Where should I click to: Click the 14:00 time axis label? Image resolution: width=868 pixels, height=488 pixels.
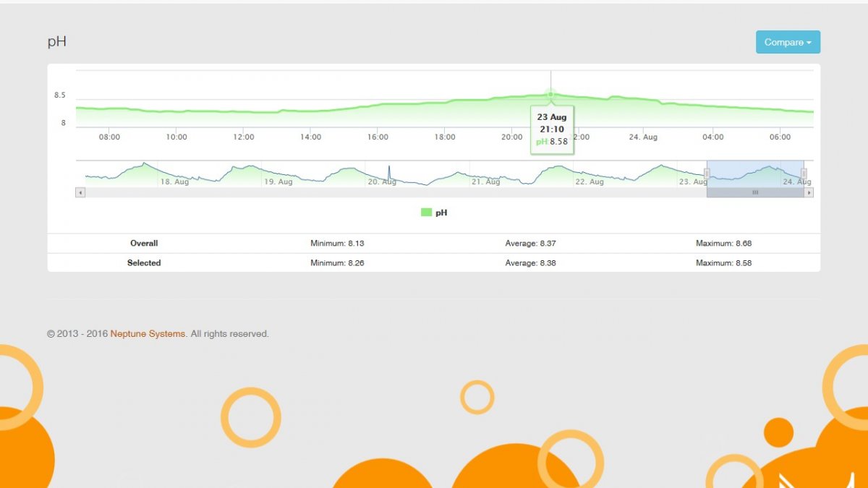coord(310,137)
